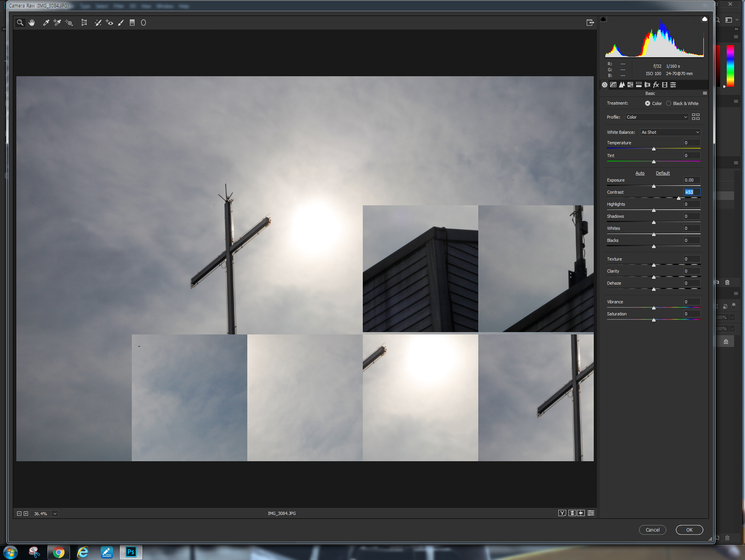Activate the Red Eye Removal tool
This screenshot has width=745, height=560.
point(110,22)
